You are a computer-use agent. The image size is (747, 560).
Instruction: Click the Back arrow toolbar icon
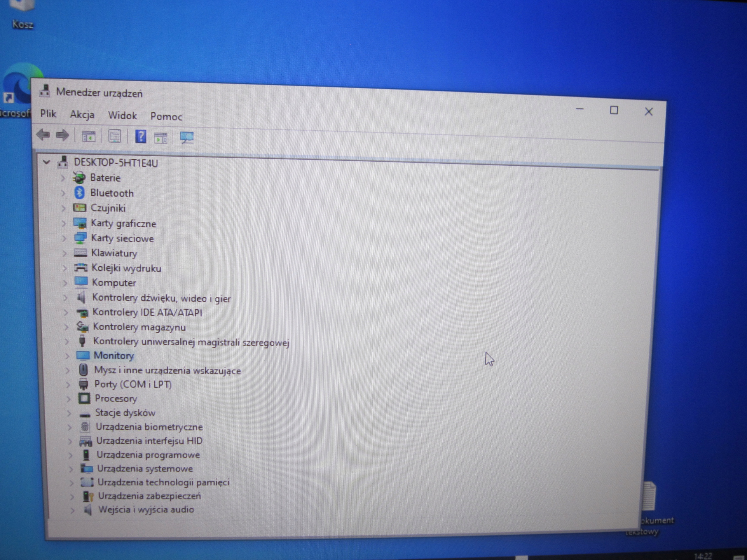click(43, 135)
